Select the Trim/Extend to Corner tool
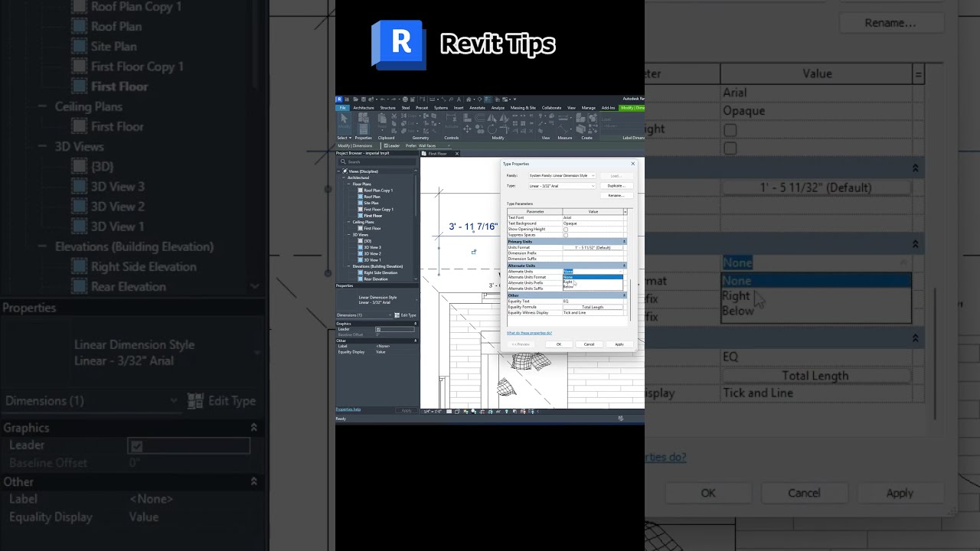Image resolution: width=980 pixels, height=551 pixels. pos(505,129)
